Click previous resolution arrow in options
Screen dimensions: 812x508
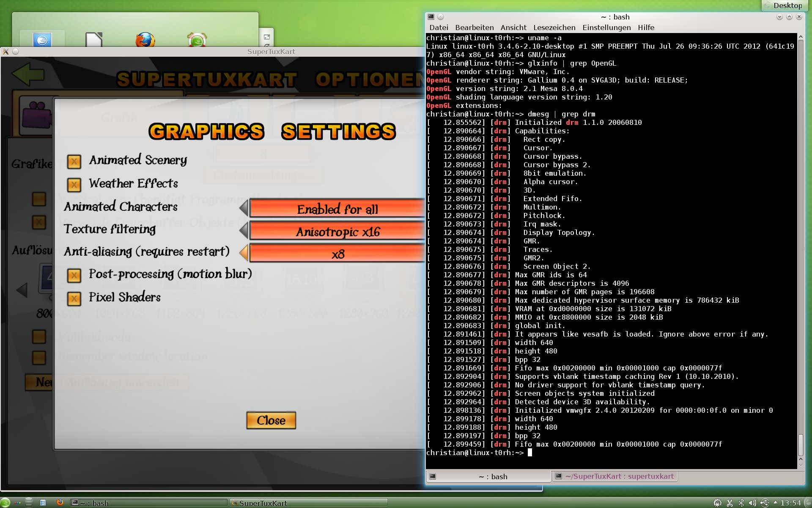click(x=22, y=290)
